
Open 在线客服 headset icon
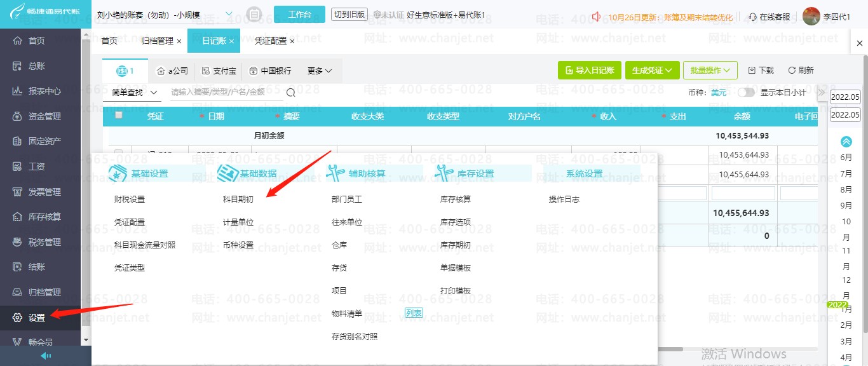coord(753,17)
